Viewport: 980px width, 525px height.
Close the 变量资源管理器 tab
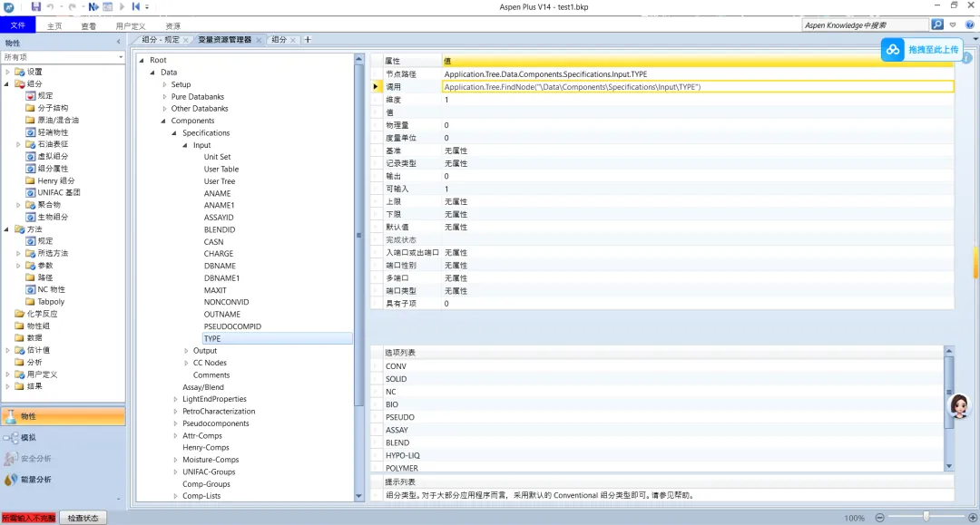(x=259, y=40)
